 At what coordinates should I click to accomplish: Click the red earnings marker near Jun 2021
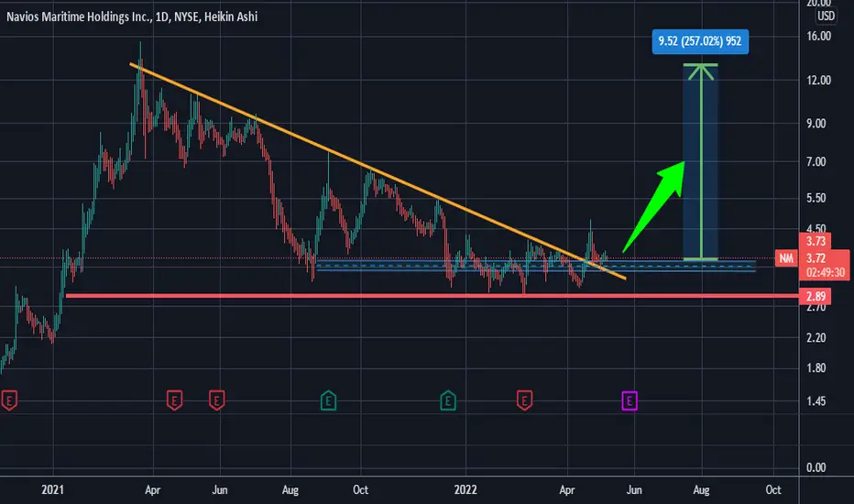click(217, 400)
